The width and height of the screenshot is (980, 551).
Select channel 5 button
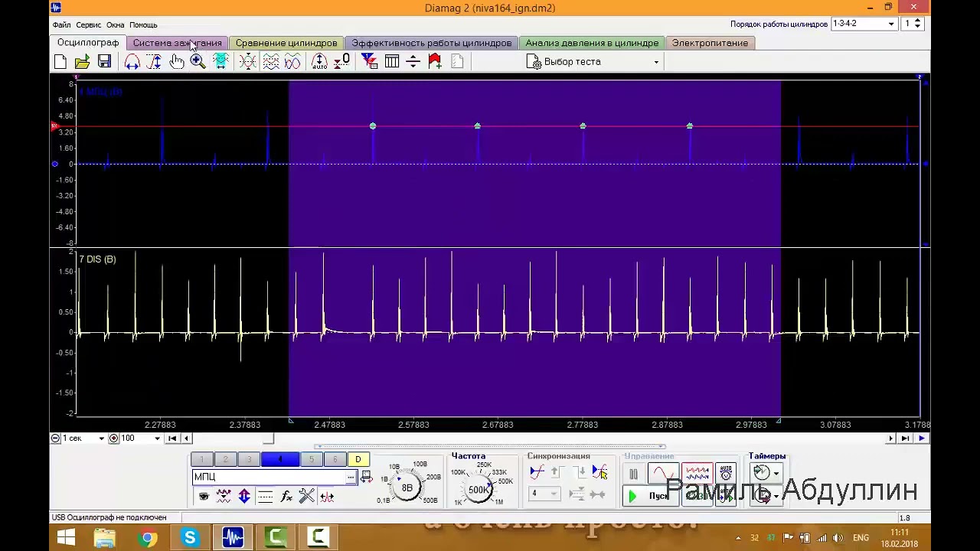pos(311,459)
